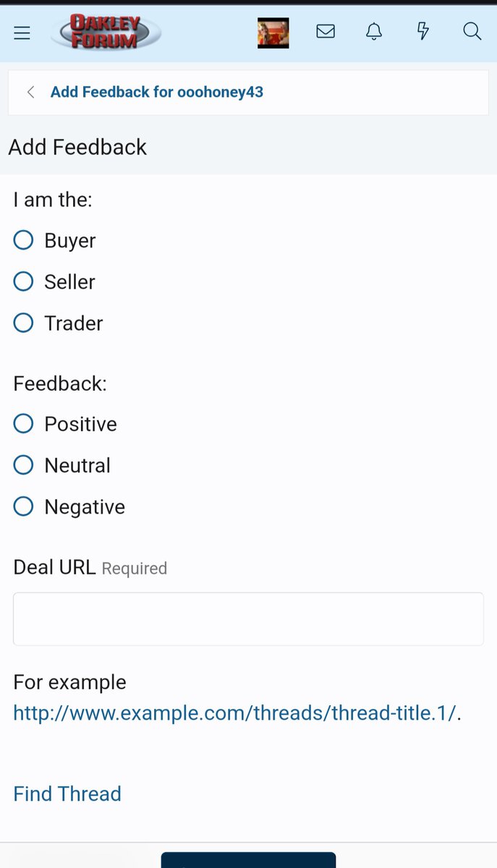Select Neutral feedback option

(23, 464)
